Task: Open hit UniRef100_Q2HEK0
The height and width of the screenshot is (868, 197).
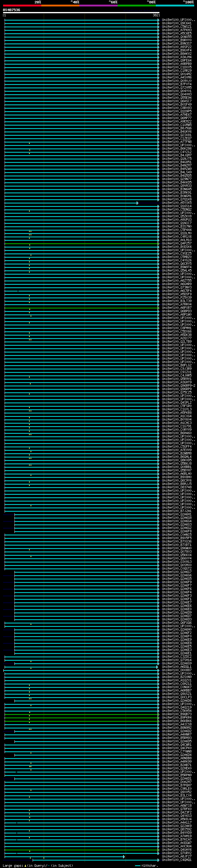Action: (177, 769)
